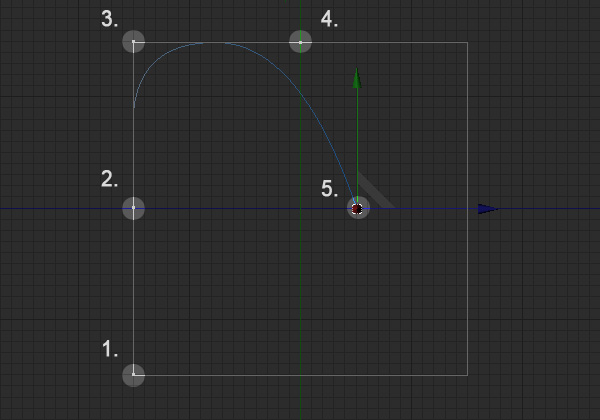Image resolution: width=600 pixels, height=420 pixels.
Task: Select the red square handle at gizmo origin
Action: tap(357, 209)
